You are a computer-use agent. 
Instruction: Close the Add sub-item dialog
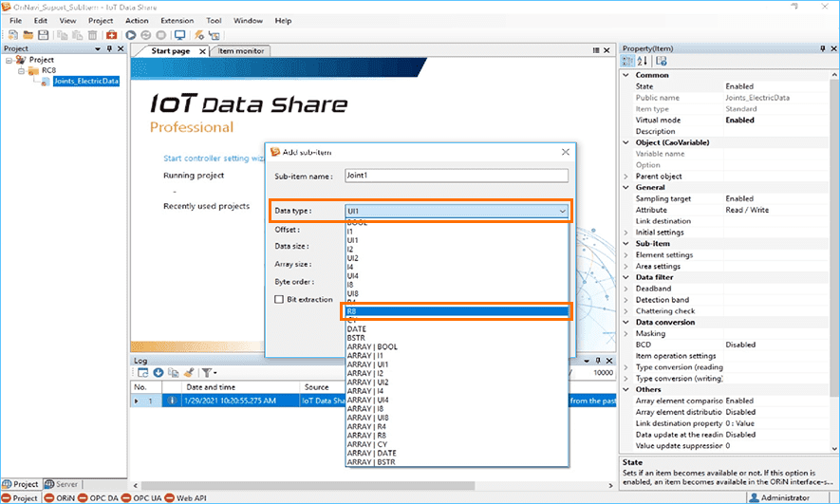565,152
